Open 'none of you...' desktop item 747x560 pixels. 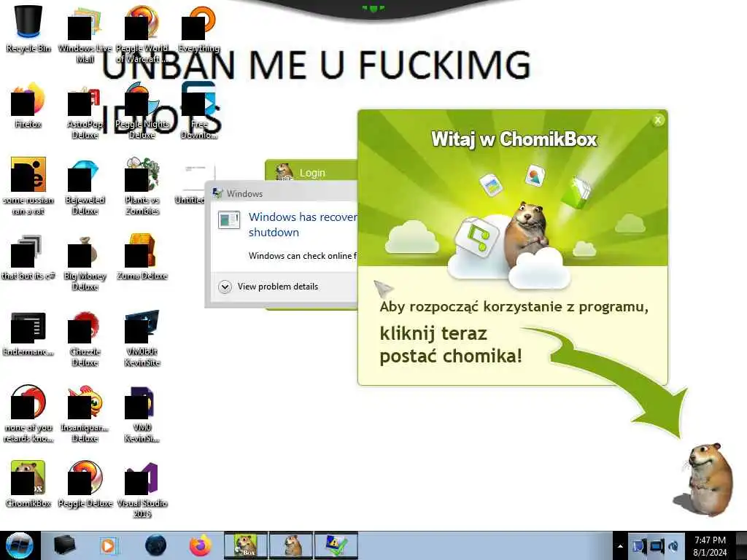pos(28,413)
